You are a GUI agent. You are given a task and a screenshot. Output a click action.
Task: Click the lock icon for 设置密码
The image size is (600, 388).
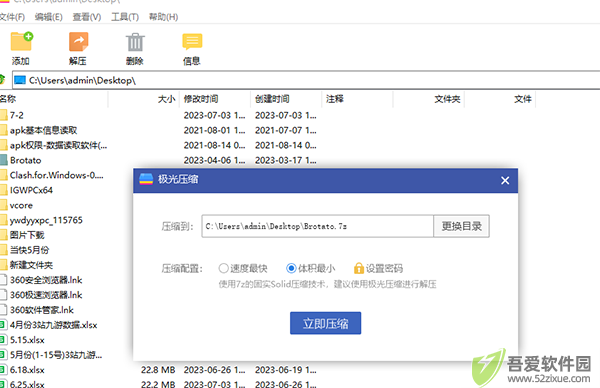tap(359, 268)
